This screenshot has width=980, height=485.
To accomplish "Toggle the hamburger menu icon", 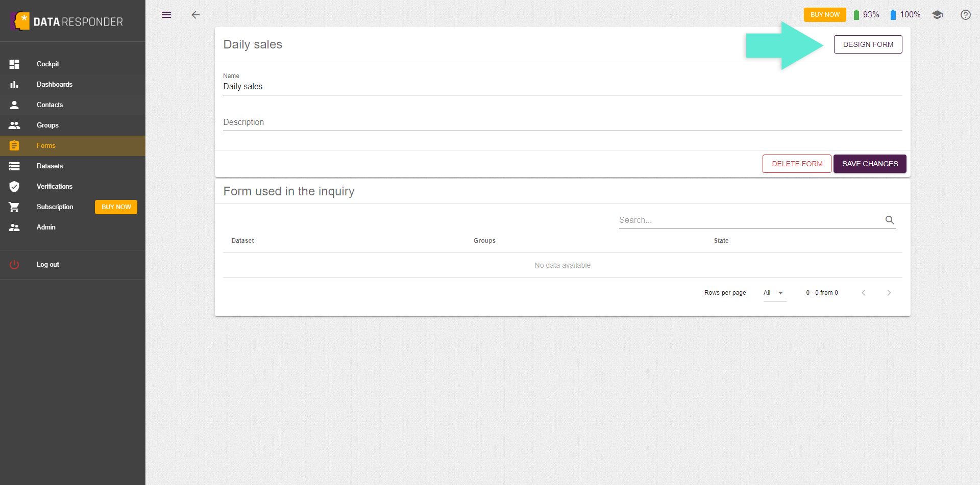I will coord(166,15).
